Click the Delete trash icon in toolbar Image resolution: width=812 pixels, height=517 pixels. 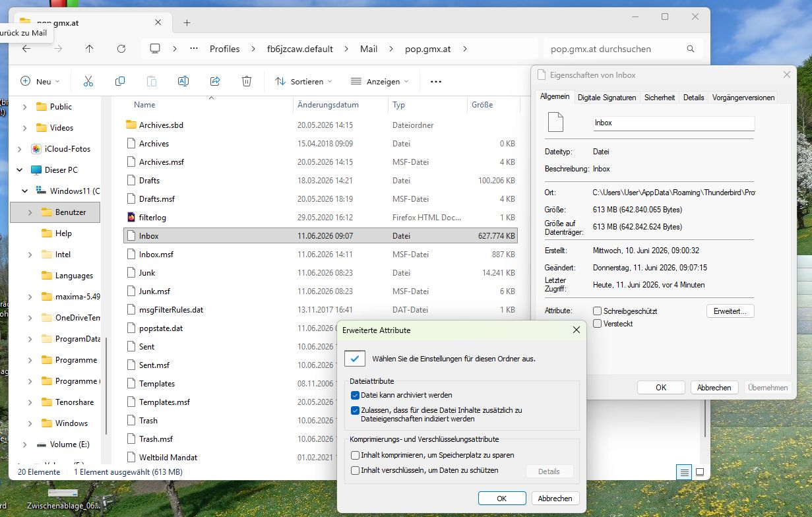pyautogui.click(x=247, y=81)
